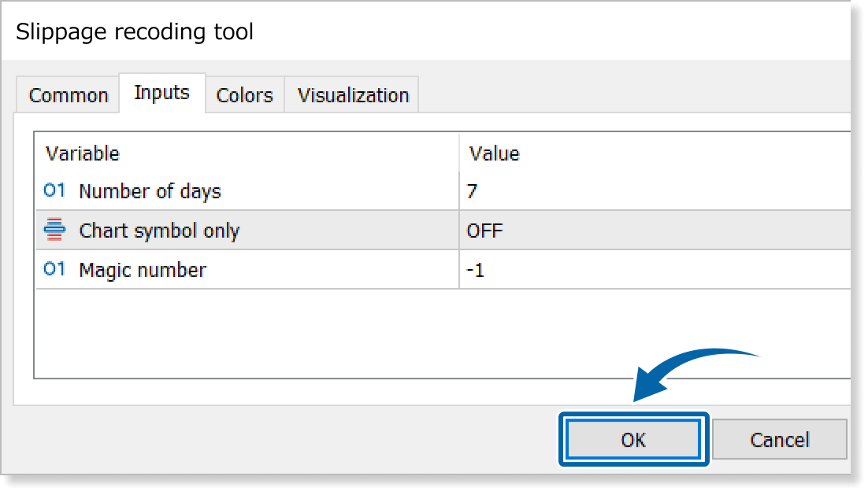868x491 pixels.
Task: Click the Cancel button
Action: [779, 439]
